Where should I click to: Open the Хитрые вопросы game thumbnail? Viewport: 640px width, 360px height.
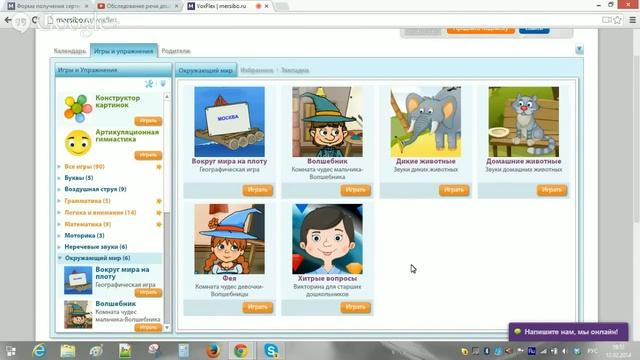point(327,239)
